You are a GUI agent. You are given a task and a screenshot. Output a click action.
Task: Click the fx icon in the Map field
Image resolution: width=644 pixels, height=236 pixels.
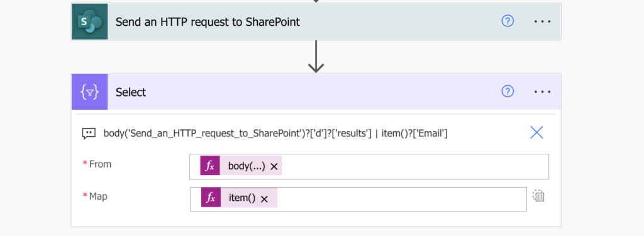coord(211,198)
